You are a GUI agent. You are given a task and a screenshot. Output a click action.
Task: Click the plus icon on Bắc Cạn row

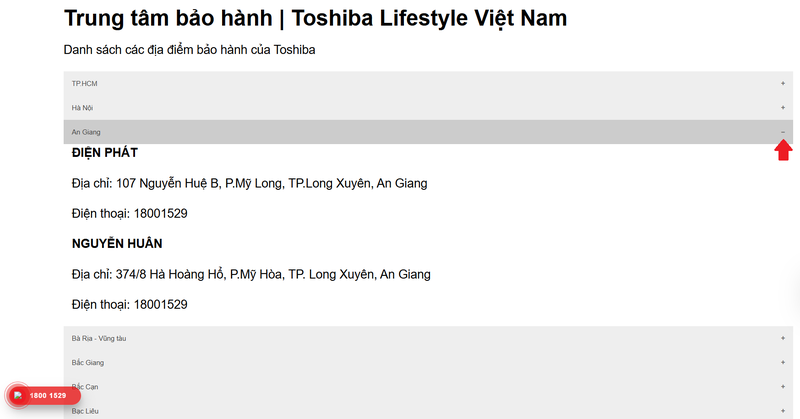(x=783, y=387)
